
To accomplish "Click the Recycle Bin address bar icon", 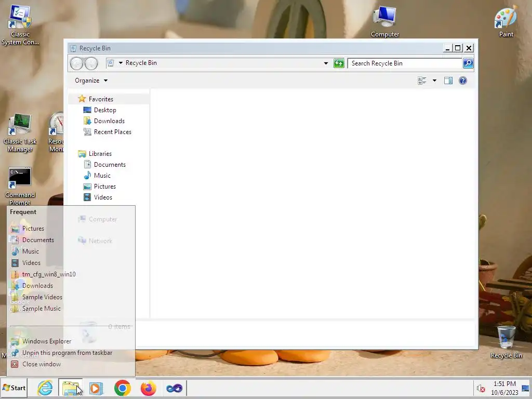I will pos(111,63).
